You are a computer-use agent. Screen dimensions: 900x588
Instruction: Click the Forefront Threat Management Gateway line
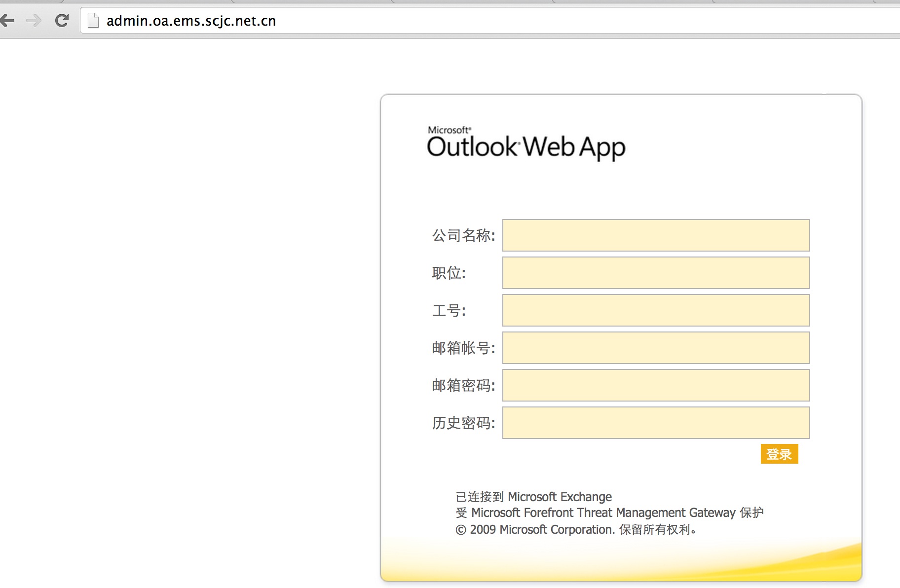coord(609,513)
